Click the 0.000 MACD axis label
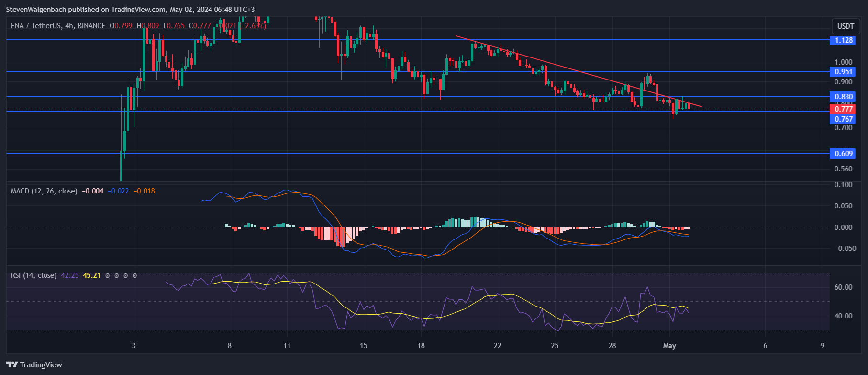Viewport: 868px width, 375px height. point(843,227)
